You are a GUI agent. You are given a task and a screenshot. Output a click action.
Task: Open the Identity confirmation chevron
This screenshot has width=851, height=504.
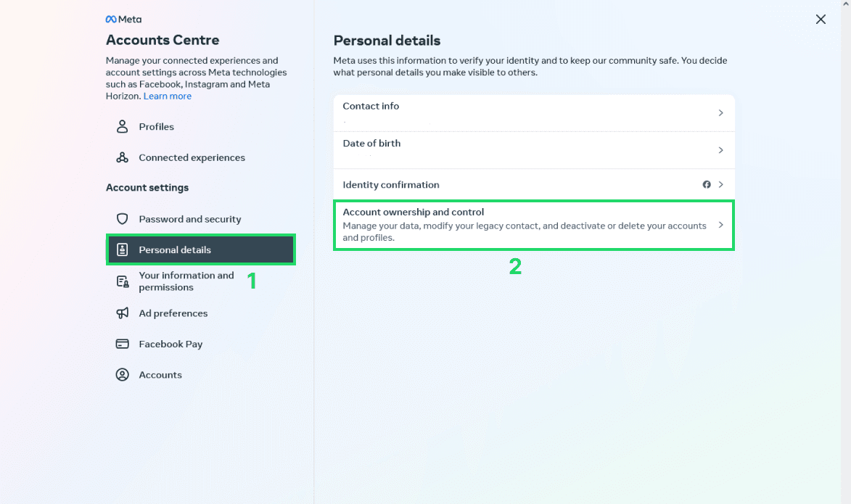(x=720, y=184)
